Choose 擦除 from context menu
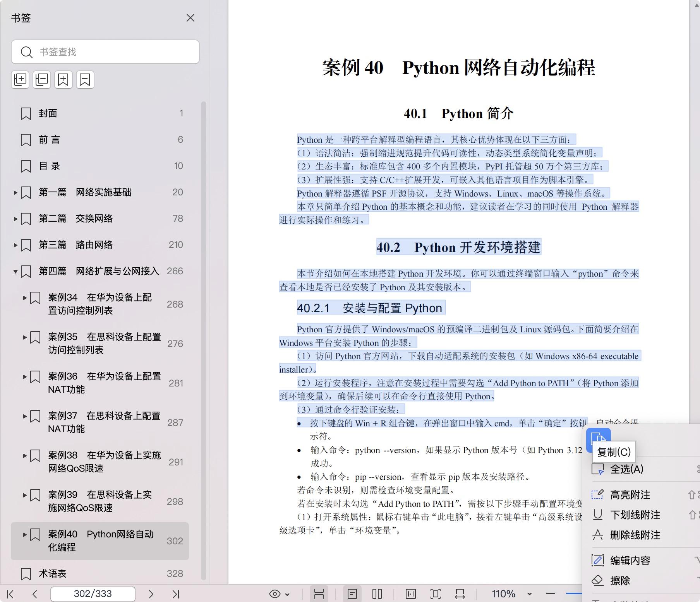The image size is (700, 602). coord(620,581)
